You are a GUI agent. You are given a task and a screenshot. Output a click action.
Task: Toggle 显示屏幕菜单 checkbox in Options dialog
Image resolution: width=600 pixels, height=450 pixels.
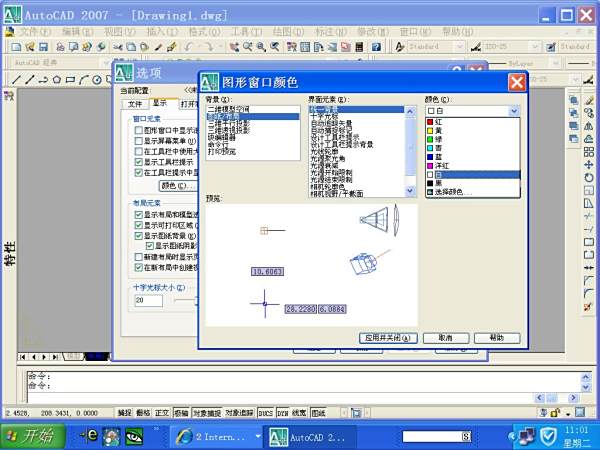[139, 141]
